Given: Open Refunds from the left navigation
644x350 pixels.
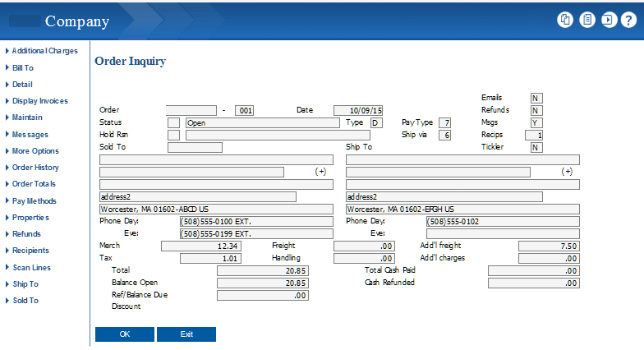Looking at the screenshot, I should 26,234.
